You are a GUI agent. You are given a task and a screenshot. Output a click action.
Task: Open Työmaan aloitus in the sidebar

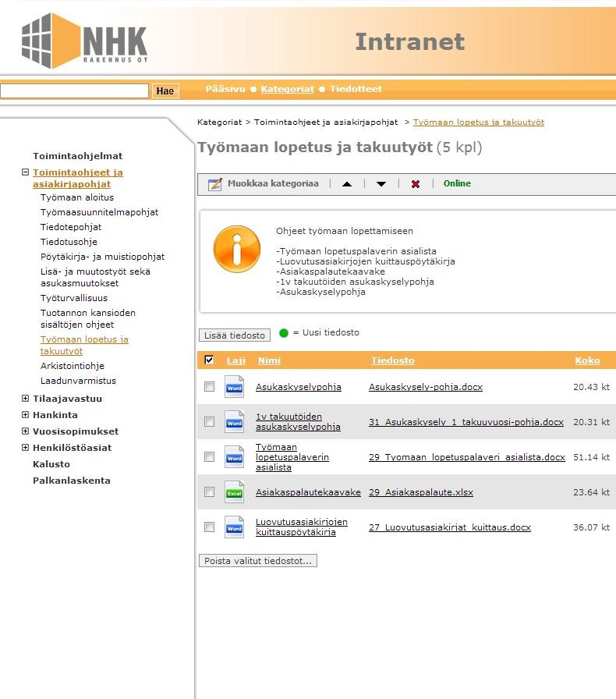click(77, 197)
